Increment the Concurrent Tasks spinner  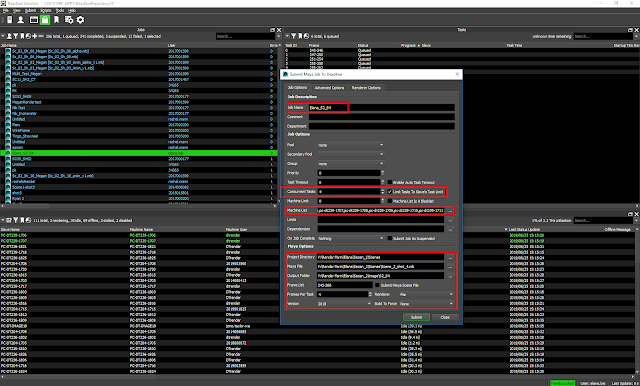382,190
